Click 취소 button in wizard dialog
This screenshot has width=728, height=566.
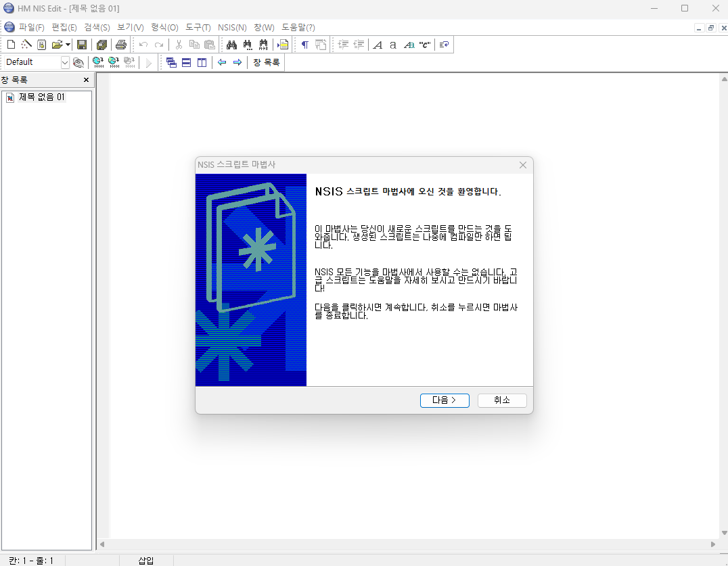tap(502, 400)
